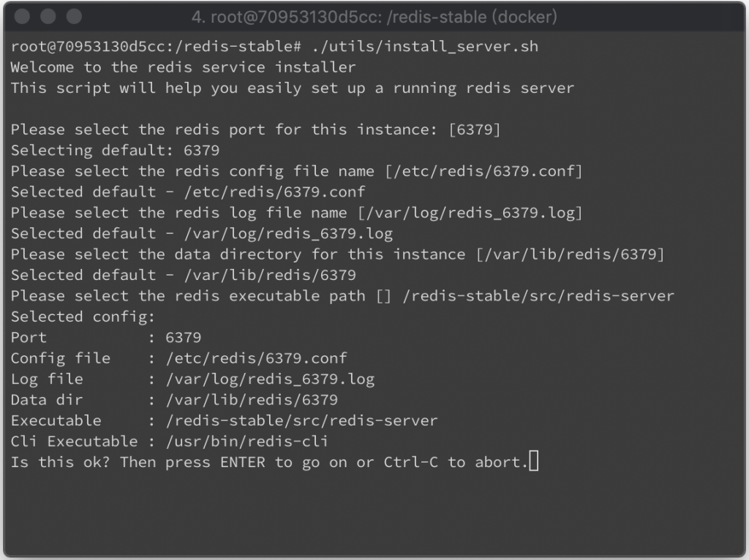Click the Port value 6379 in summary
749x560 pixels.
click(184, 338)
